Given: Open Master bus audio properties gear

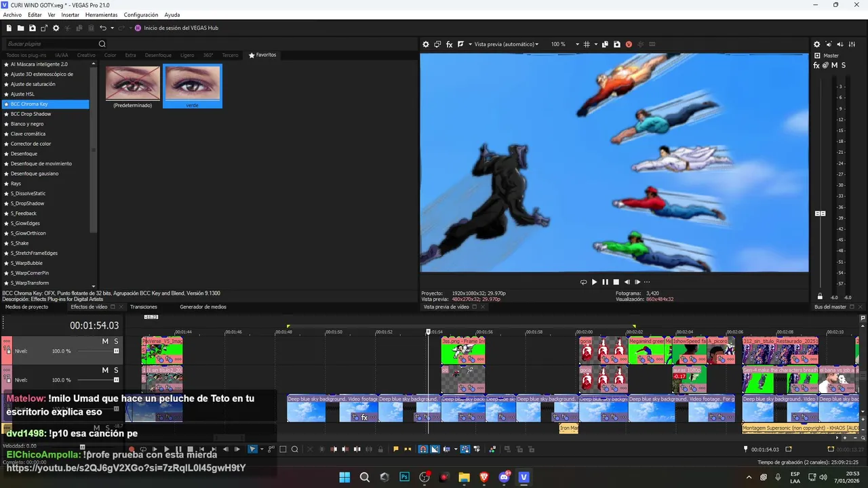Looking at the screenshot, I should pos(816,44).
